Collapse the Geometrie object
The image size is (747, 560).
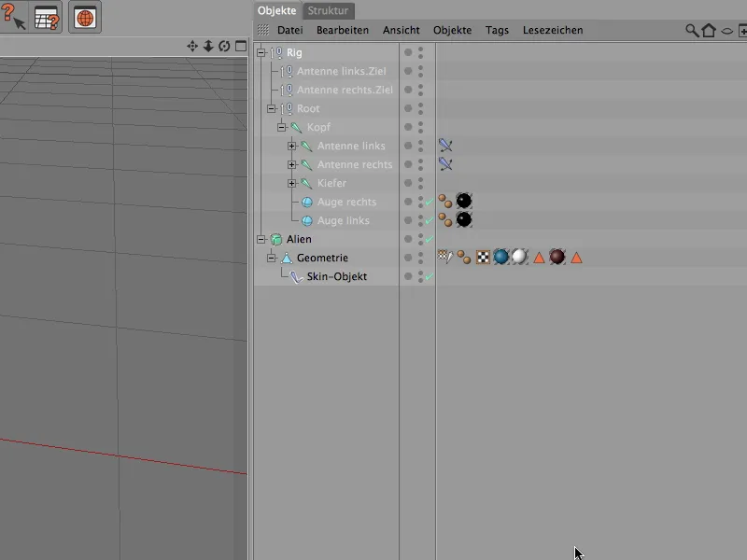271,258
